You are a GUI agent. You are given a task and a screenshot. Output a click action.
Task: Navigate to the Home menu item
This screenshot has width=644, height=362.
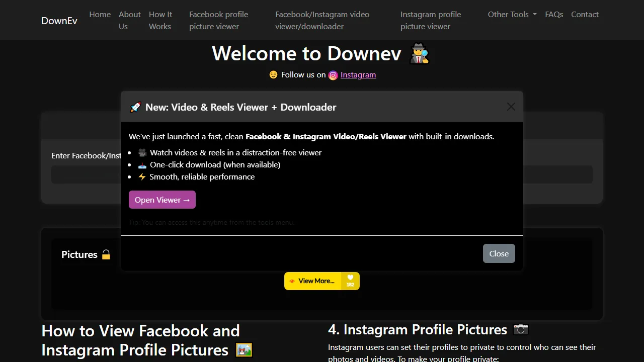pyautogui.click(x=100, y=15)
